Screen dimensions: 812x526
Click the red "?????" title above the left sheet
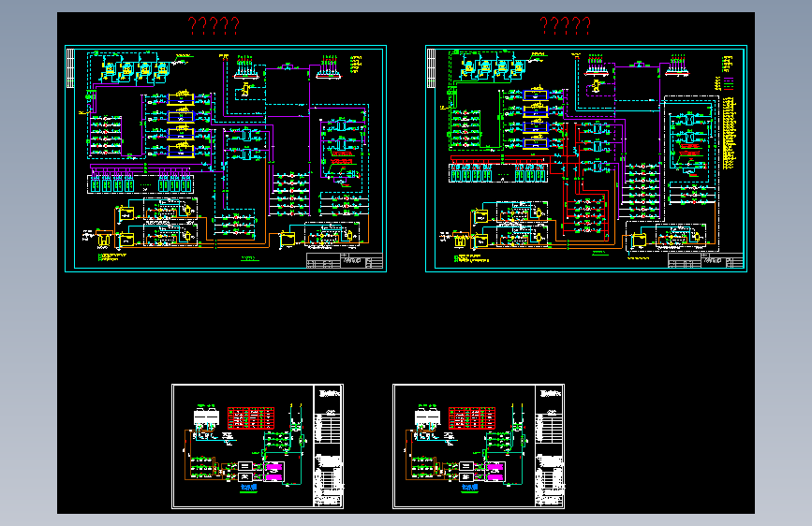(214, 26)
